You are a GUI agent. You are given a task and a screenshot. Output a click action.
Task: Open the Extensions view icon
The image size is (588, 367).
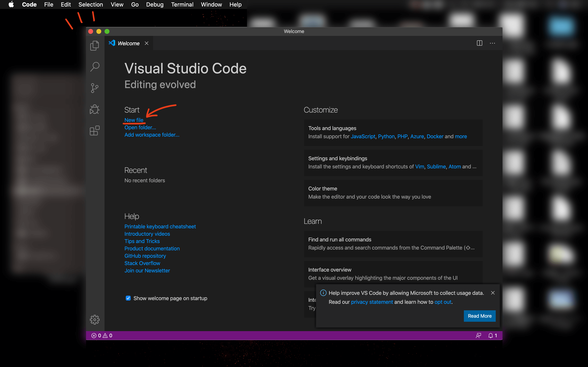click(95, 130)
